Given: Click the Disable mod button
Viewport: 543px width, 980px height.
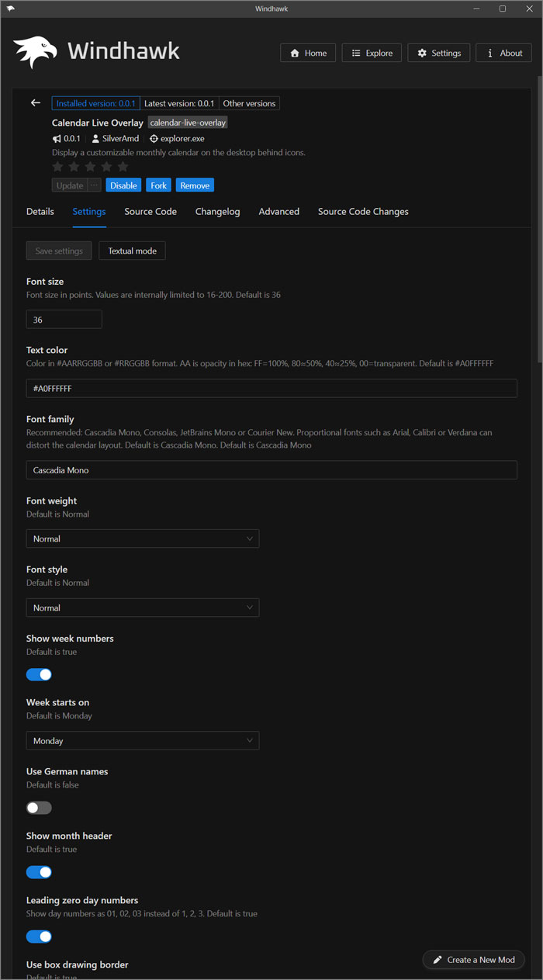Looking at the screenshot, I should (123, 185).
